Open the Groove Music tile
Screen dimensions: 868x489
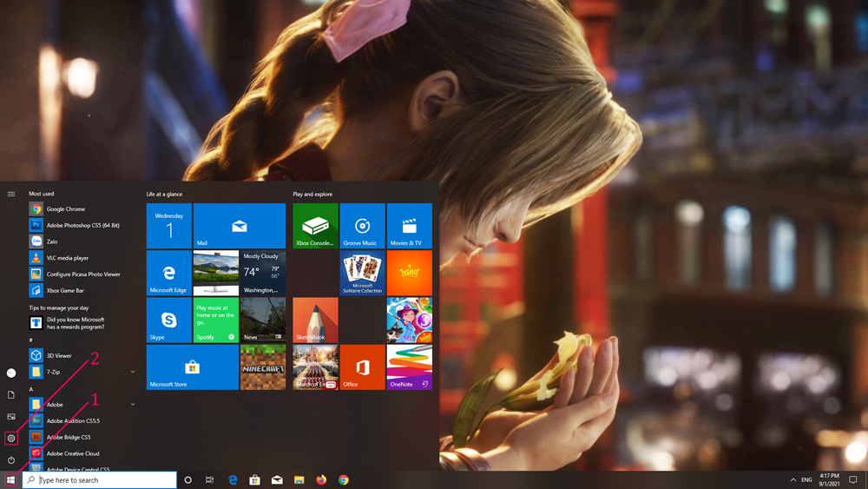(x=363, y=226)
